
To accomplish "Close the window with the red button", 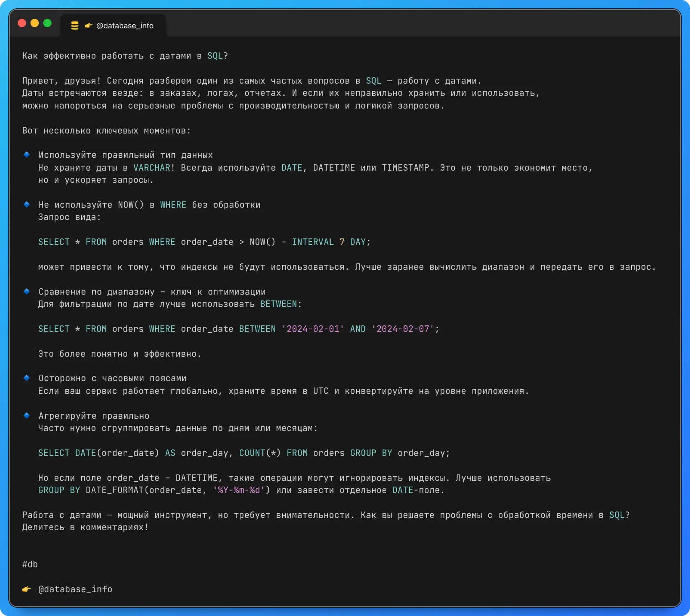I will (x=22, y=23).
